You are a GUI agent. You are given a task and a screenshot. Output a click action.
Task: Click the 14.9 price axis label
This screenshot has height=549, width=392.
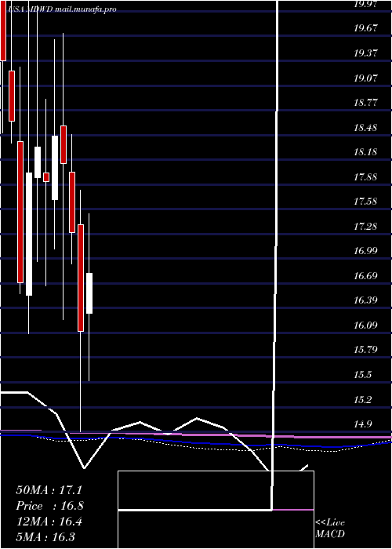coord(362,424)
